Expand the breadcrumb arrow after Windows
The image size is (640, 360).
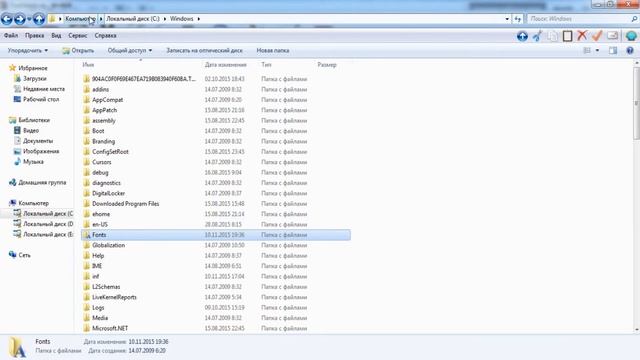click(199, 19)
